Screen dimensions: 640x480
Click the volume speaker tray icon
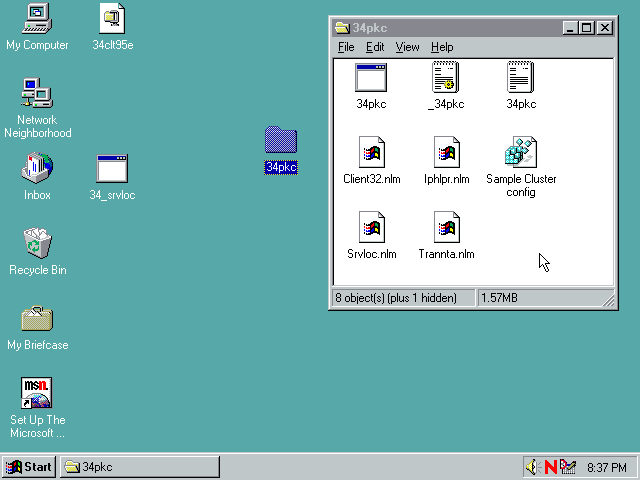point(532,467)
